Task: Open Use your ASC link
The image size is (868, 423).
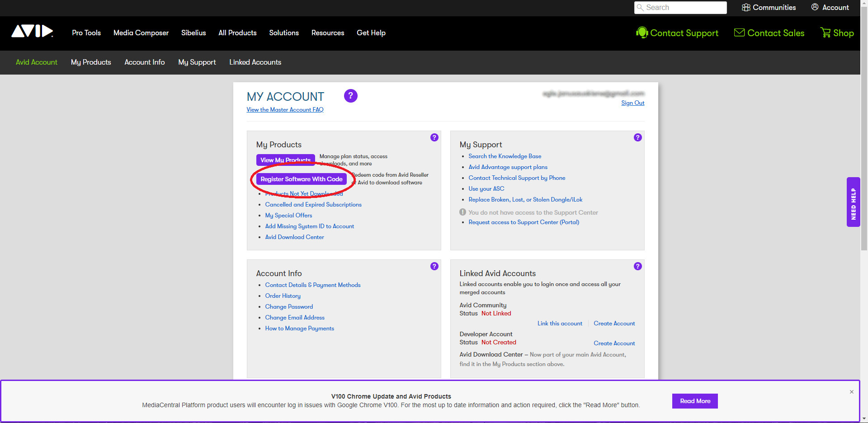Action: (x=486, y=189)
